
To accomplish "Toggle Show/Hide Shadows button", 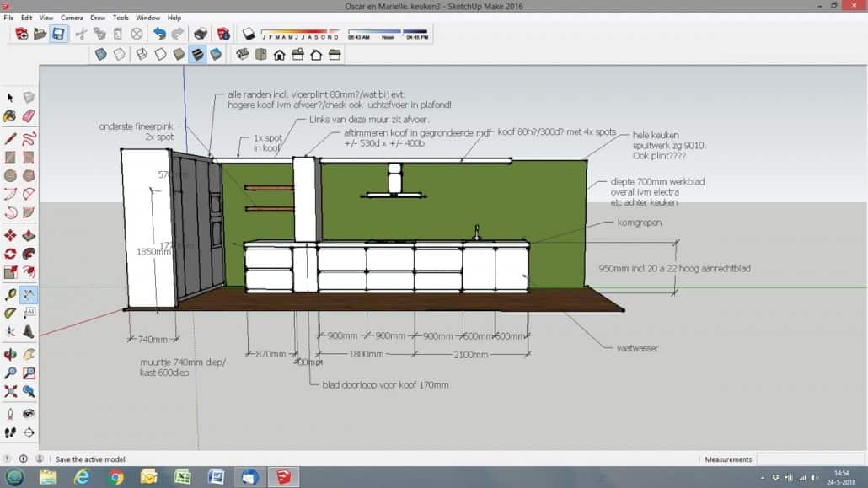I will coord(249,35).
